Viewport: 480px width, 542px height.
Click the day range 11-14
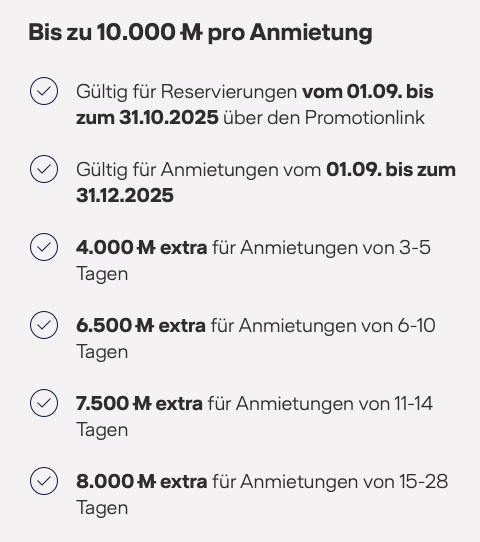tap(414, 404)
